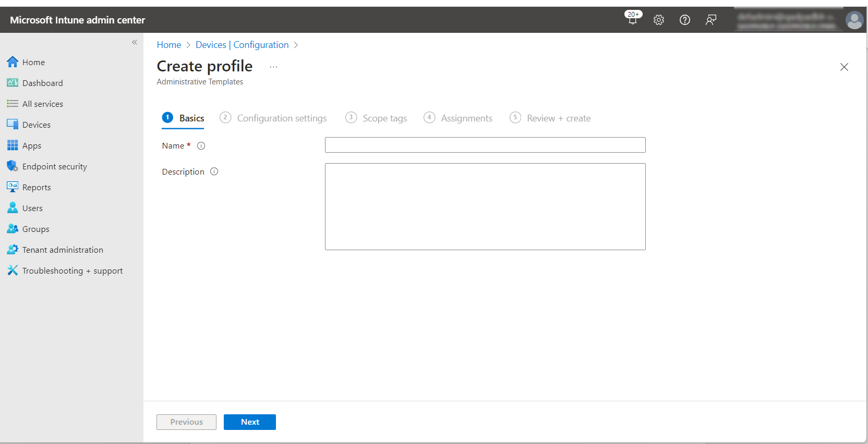
Task: Open Endpoint security from the sidebar
Action: [x=54, y=167]
